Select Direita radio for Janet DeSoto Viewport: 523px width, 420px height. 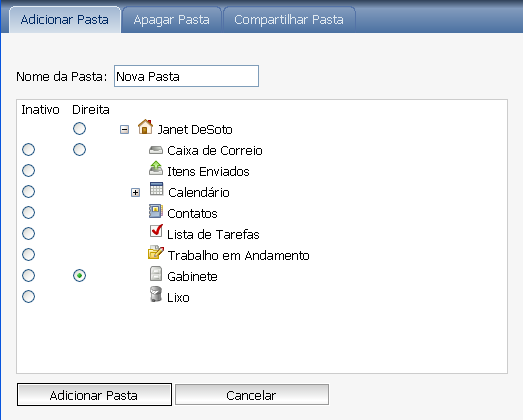(x=79, y=128)
